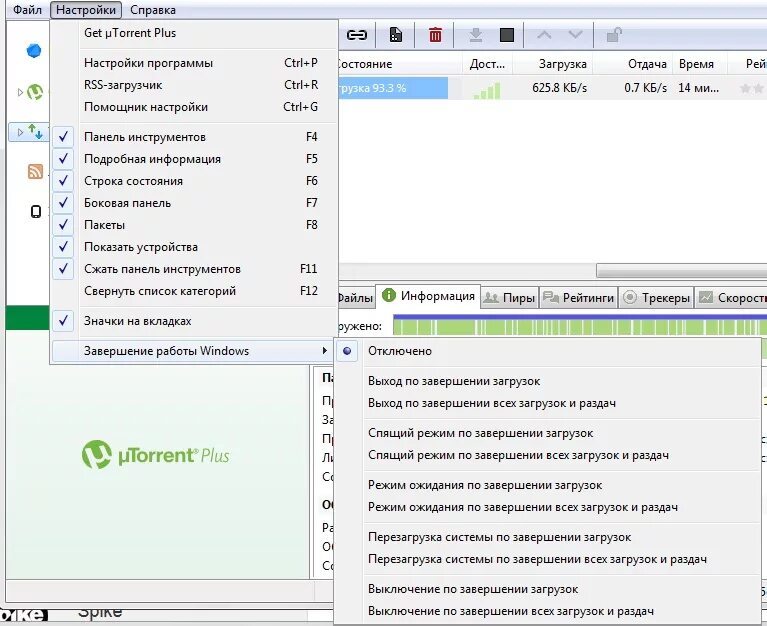Toggle Значки на вкладках option
Screen dimensions: 767x626
pos(195,321)
